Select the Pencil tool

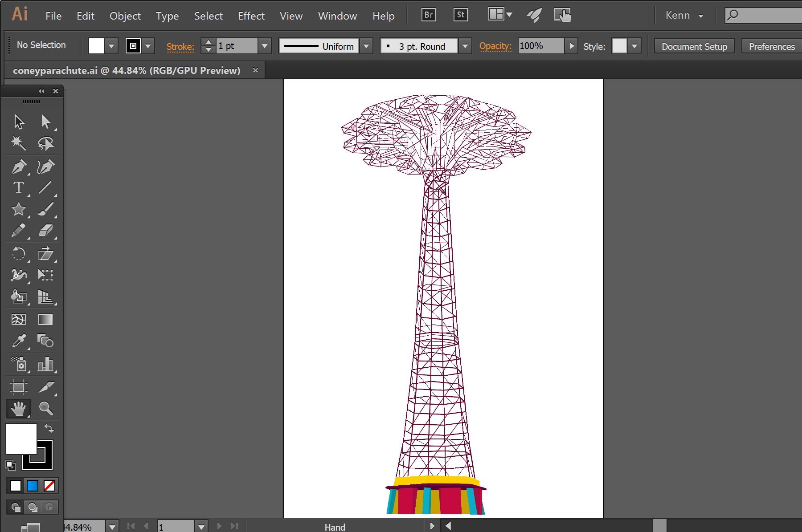point(19,230)
